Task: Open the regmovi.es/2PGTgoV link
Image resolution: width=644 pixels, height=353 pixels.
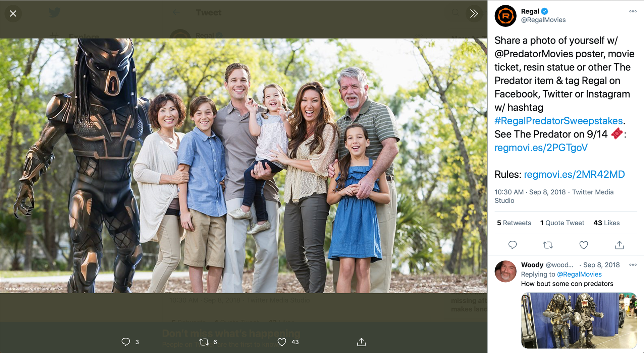Action: click(541, 148)
